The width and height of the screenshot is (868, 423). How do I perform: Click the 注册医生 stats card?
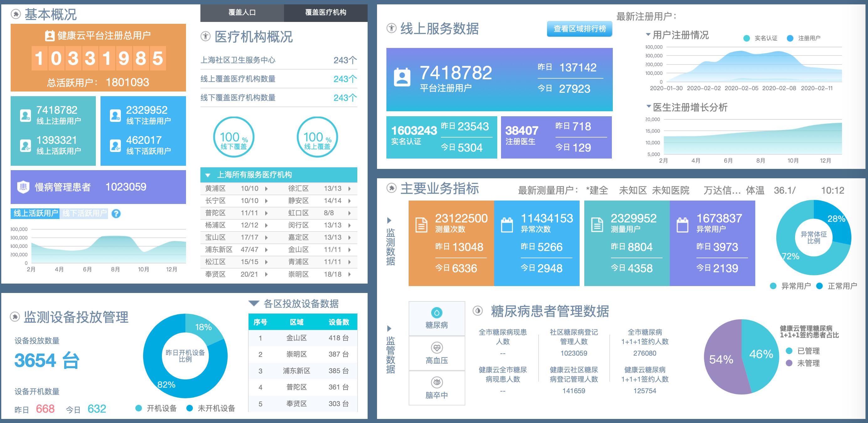pos(556,137)
